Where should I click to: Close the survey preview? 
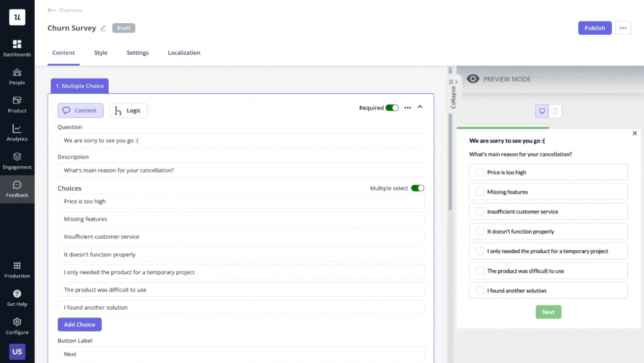pyautogui.click(x=634, y=133)
